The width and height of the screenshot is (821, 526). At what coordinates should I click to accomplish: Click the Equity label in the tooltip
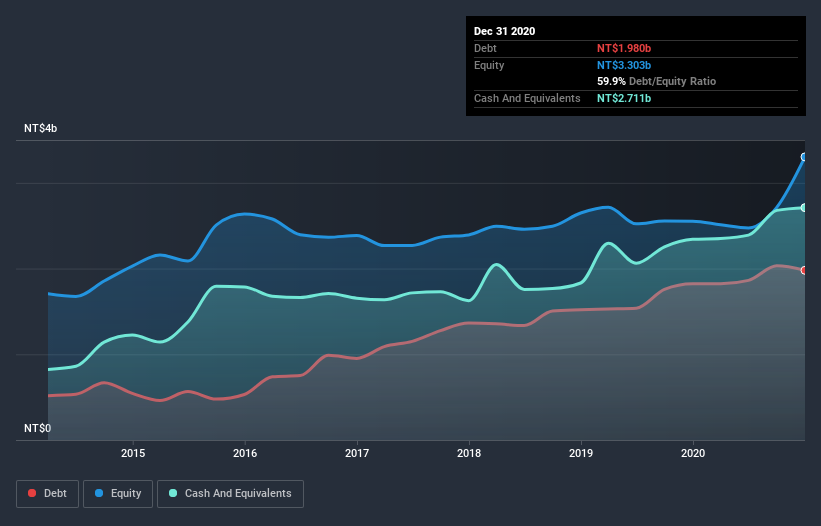click(x=489, y=65)
